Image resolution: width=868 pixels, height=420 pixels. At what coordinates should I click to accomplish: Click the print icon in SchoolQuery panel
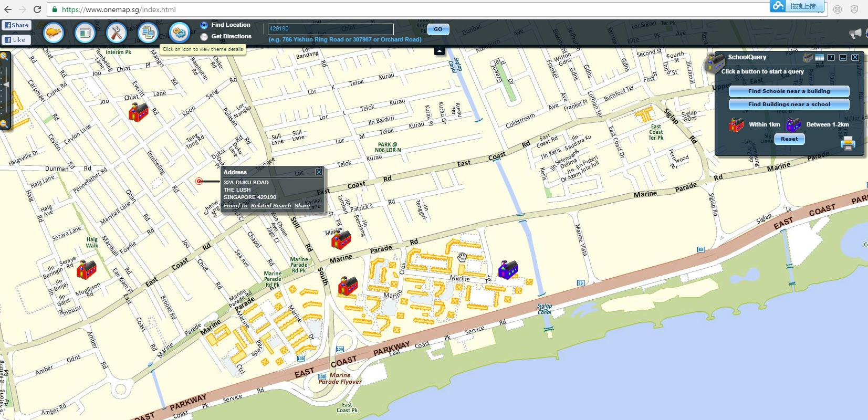(848, 143)
